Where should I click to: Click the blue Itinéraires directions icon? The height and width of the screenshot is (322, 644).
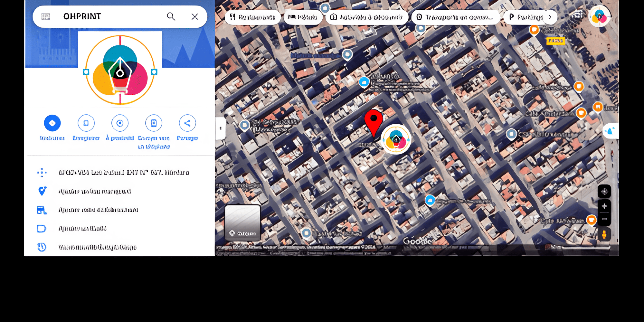[52, 123]
